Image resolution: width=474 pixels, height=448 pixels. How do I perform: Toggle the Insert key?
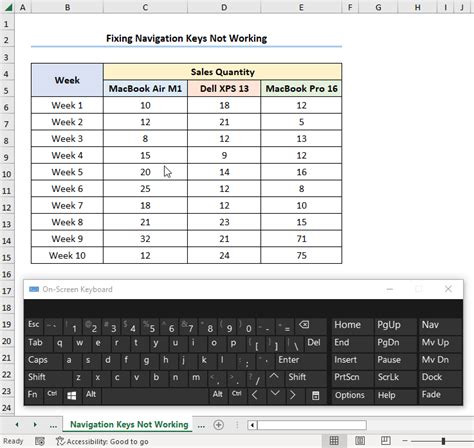pos(352,360)
